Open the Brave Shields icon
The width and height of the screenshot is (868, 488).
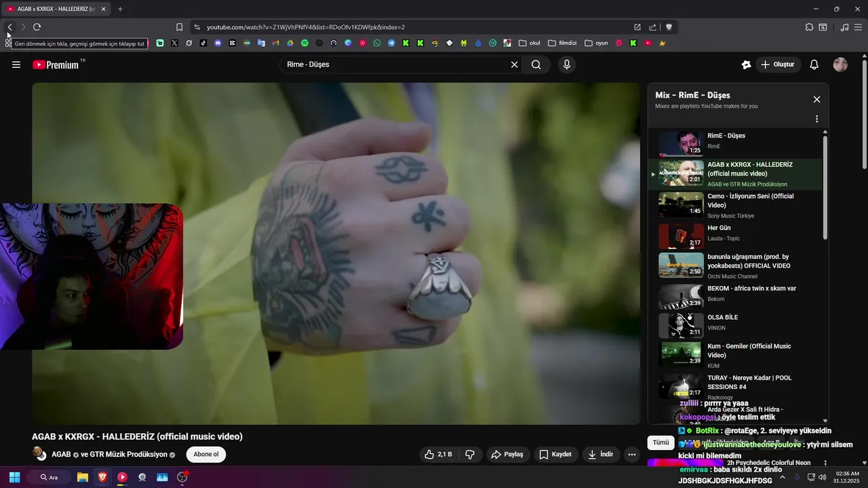(x=669, y=27)
